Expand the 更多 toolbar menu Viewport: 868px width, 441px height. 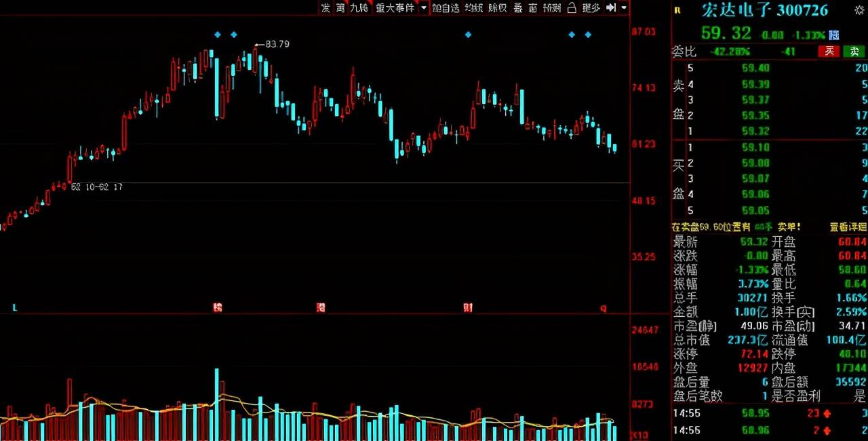[x=591, y=7]
